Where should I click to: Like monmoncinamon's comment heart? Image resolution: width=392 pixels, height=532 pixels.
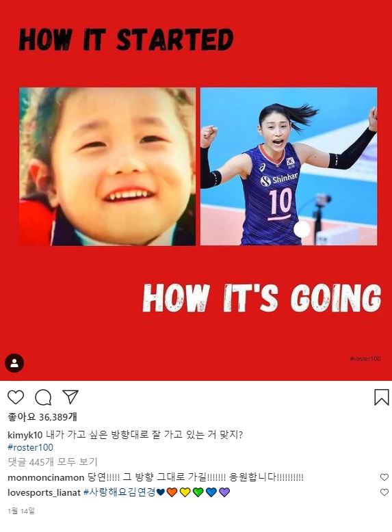(384, 477)
